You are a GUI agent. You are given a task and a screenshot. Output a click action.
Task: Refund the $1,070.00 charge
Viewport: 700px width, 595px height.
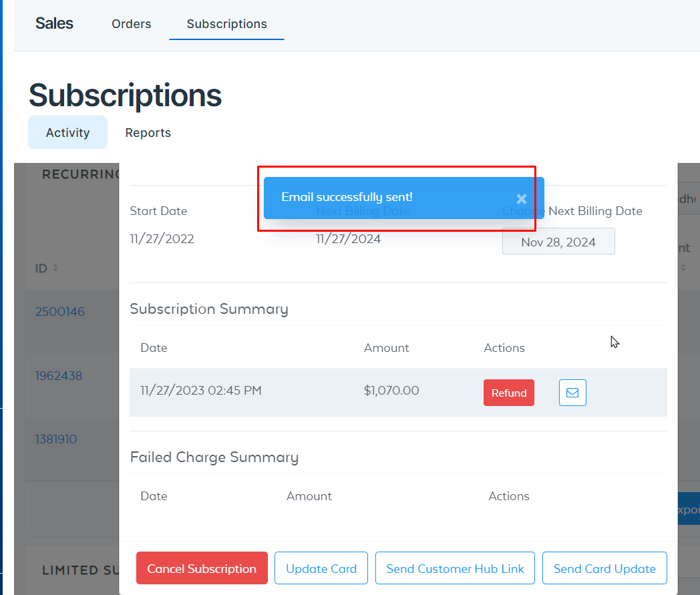[x=508, y=393]
